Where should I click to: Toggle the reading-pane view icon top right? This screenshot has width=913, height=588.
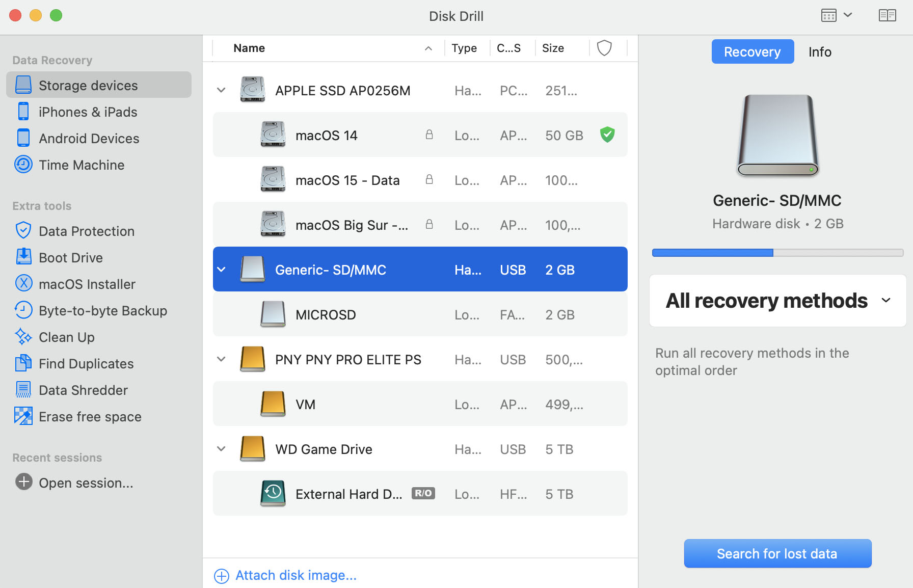click(887, 15)
